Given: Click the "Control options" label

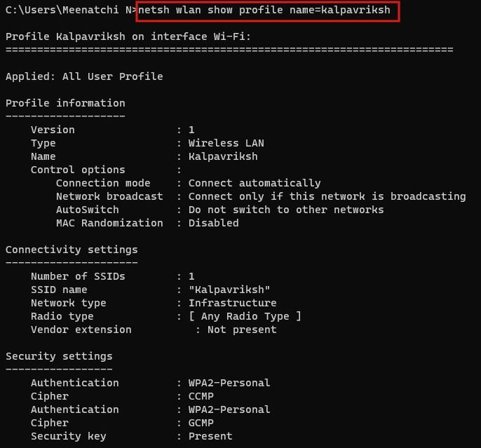Looking at the screenshot, I should click(x=78, y=170).
